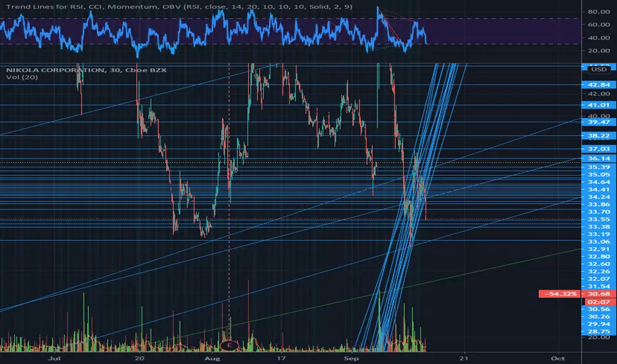Click the 33.06 price line label

coord(598,242)
